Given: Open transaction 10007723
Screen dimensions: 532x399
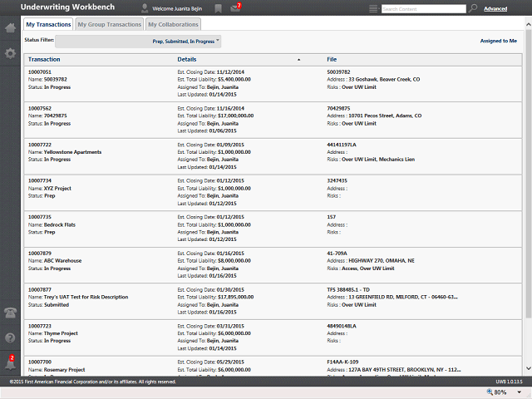Looking at the screenshot, I should point(40,326).
